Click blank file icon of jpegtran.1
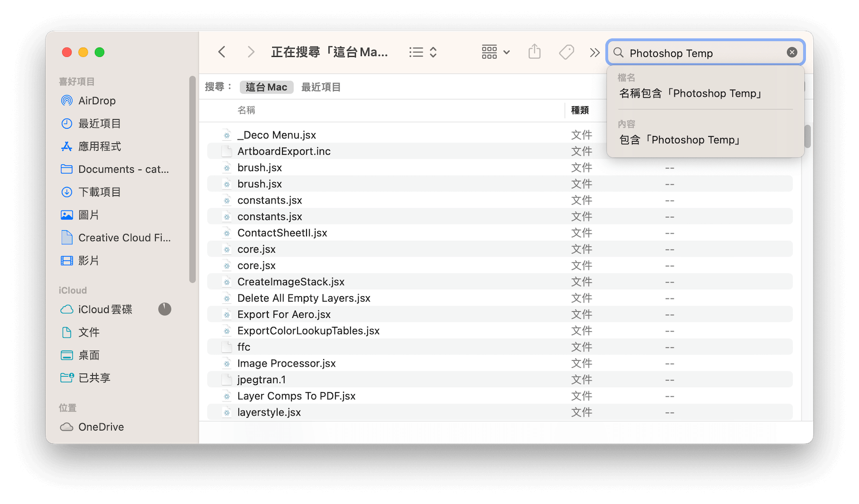 click(x=227, y=380)
